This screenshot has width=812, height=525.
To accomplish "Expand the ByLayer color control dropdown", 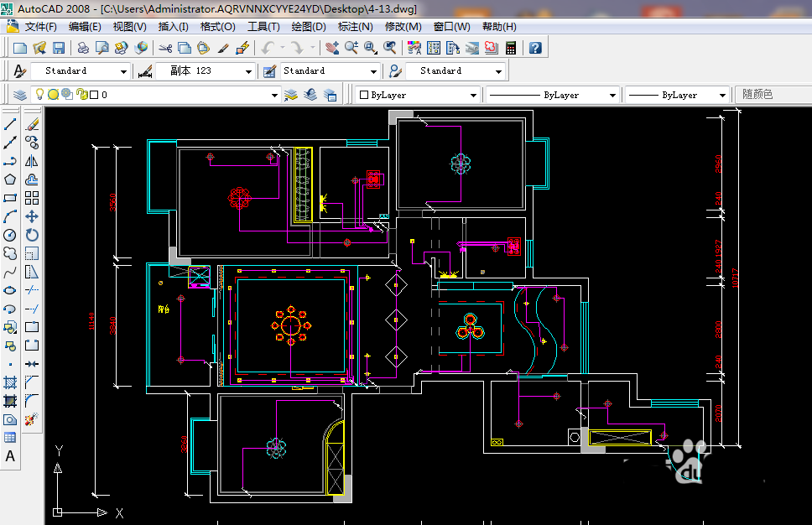I will tap(473, 96).
